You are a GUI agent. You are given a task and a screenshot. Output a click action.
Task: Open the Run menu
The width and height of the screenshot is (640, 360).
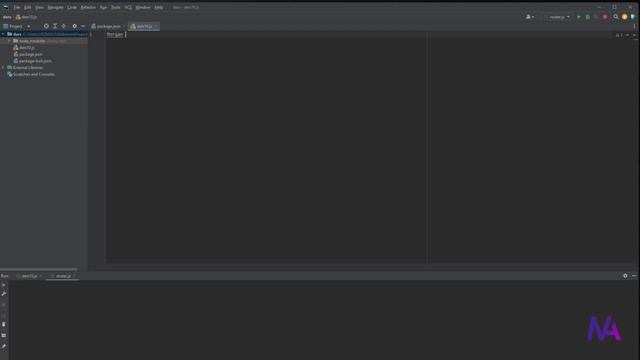(103, 7)
